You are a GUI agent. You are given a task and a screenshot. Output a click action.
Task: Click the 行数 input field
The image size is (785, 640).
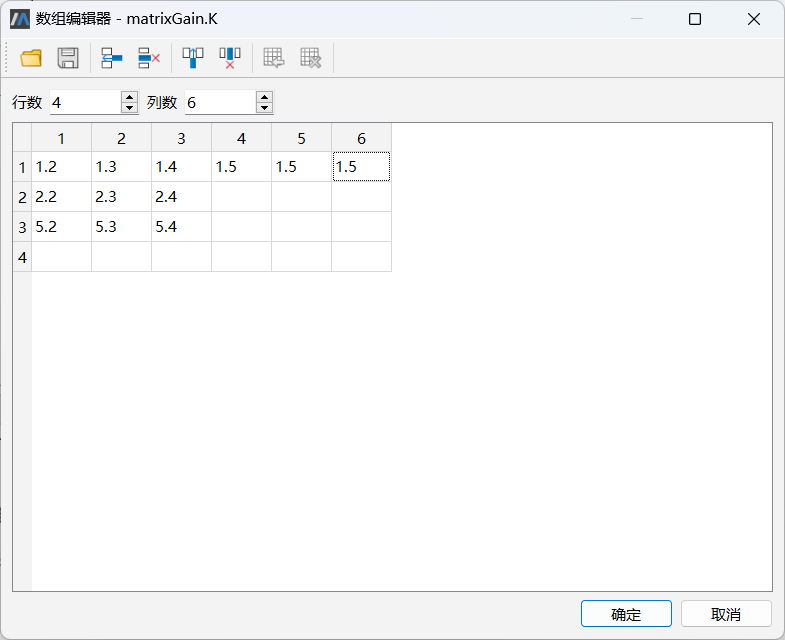tap(84, 103)
